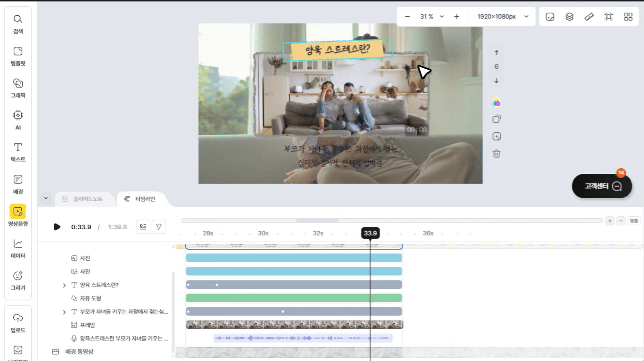Open the 31% zoom level dropdown

442,16
